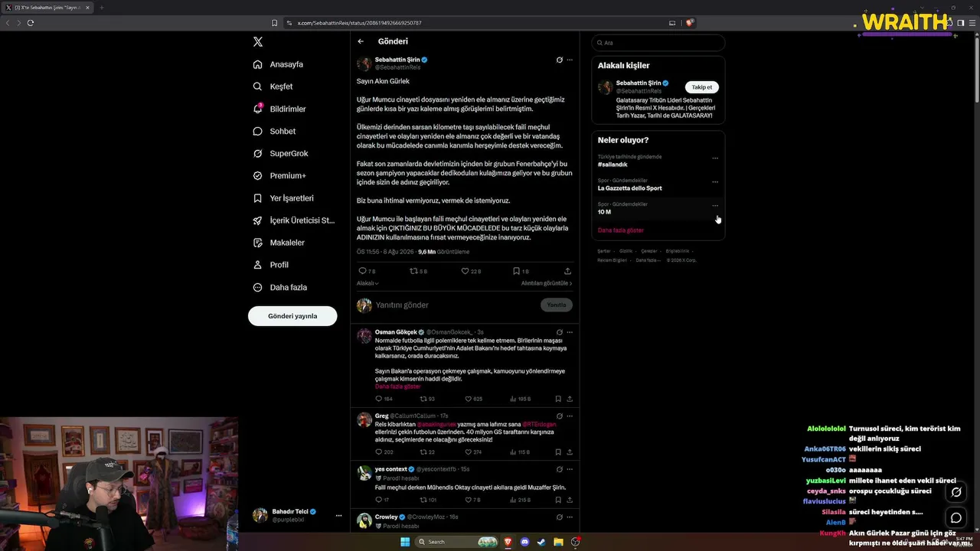
Task: Reload the page in browser toolbar
Action: pos(30,23)
